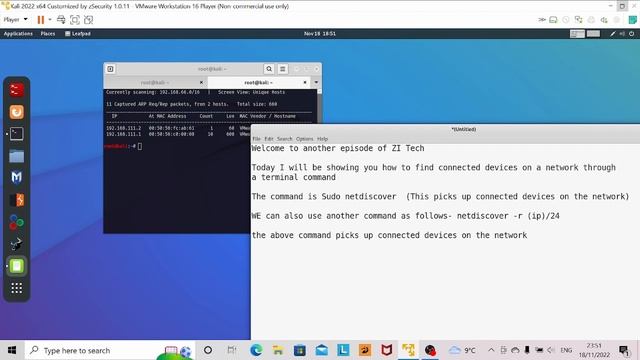Open File Explorer on Windows taskbar
The image size is (640, 360).
pos(278,350)
